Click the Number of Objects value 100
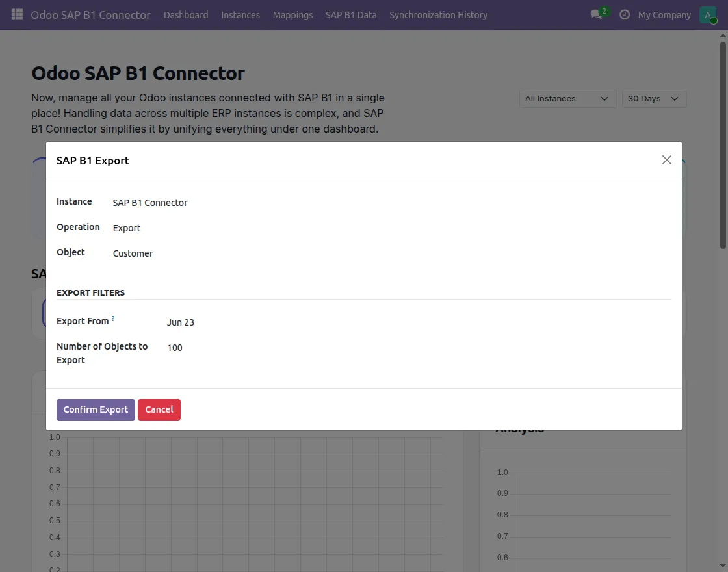Screen dimensions: 728x572 pyautogui.click(x=175, y=348)
